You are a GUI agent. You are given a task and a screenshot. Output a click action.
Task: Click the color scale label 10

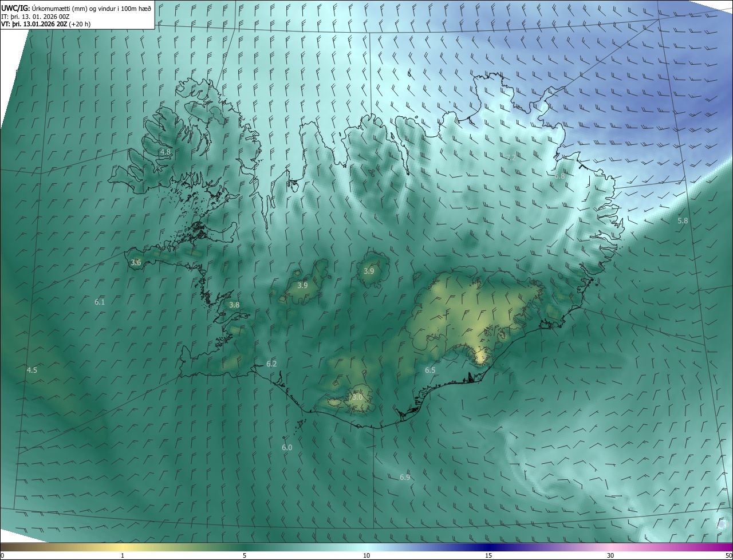coord(366,555)
